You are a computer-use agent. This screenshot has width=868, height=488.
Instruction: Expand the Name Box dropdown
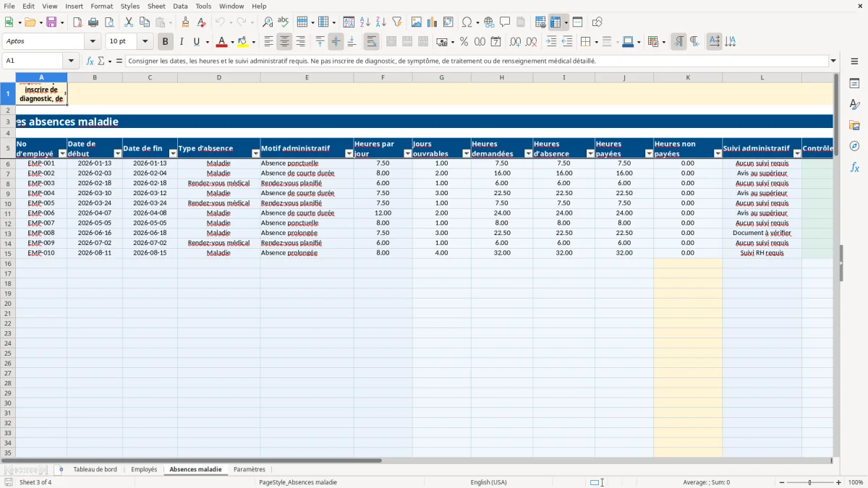[71, 61]
